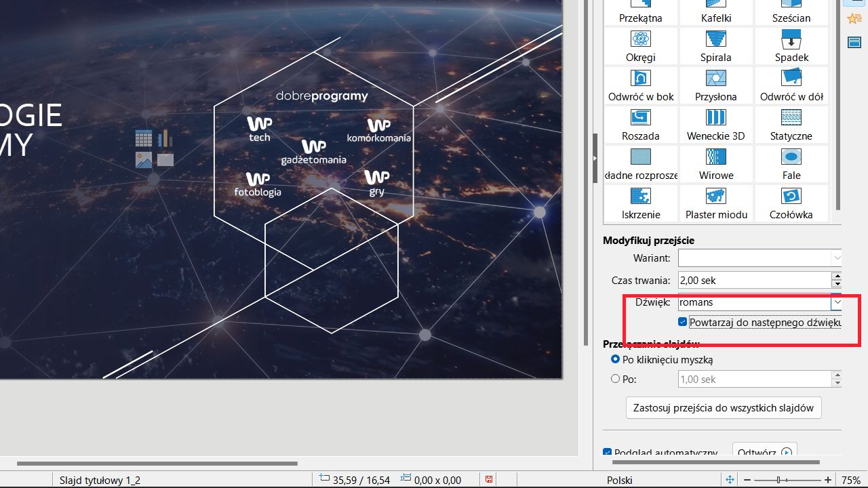Click Zastosuj przejścia do wszystkich slajdów
The width and height of the screenshot is (868, 488).
click(724, 408)
